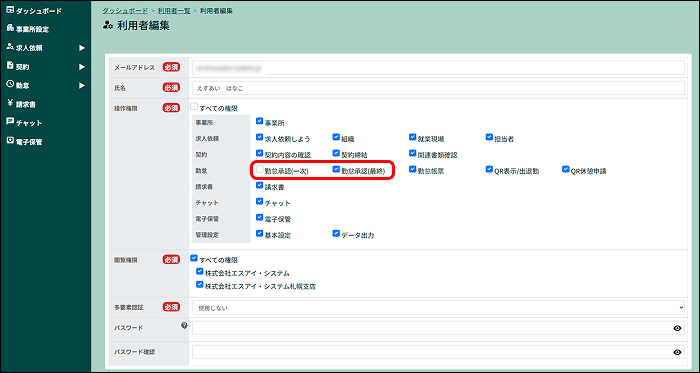Open チャット from the sidebar

click(x=29, y=123)
